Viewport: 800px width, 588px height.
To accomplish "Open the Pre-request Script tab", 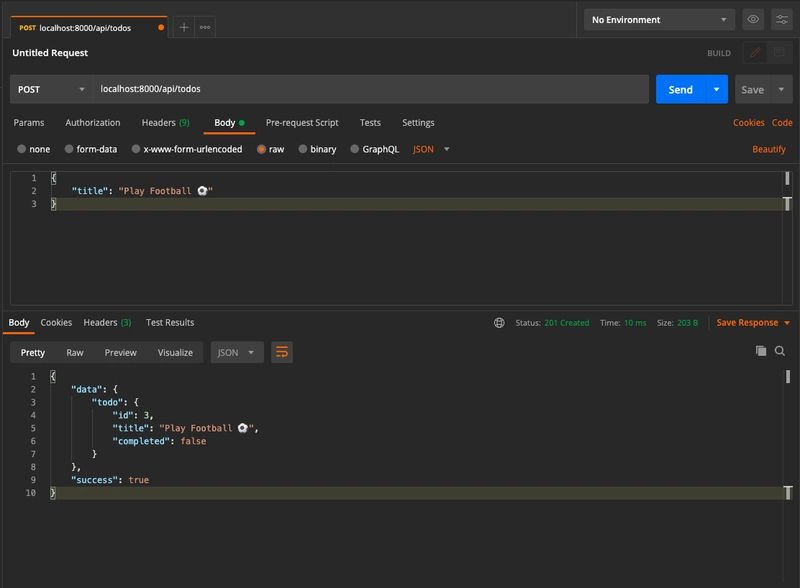I will point(302,122).
